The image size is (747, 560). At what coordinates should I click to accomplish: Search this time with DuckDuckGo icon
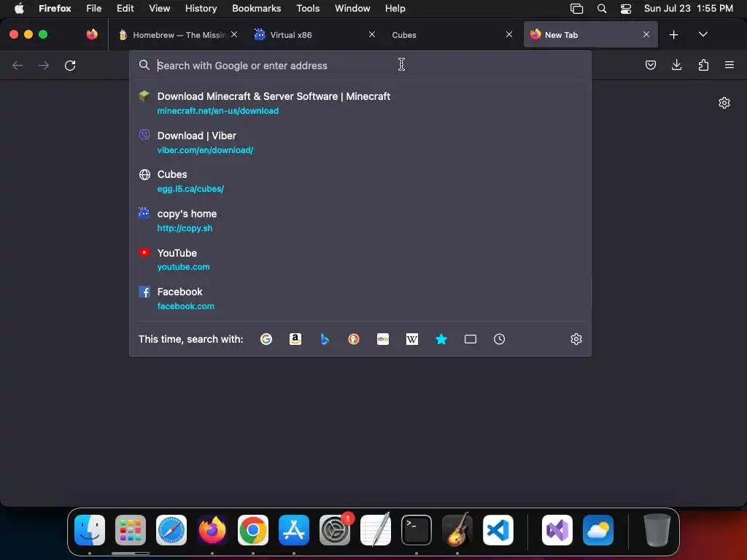(354, 339)
